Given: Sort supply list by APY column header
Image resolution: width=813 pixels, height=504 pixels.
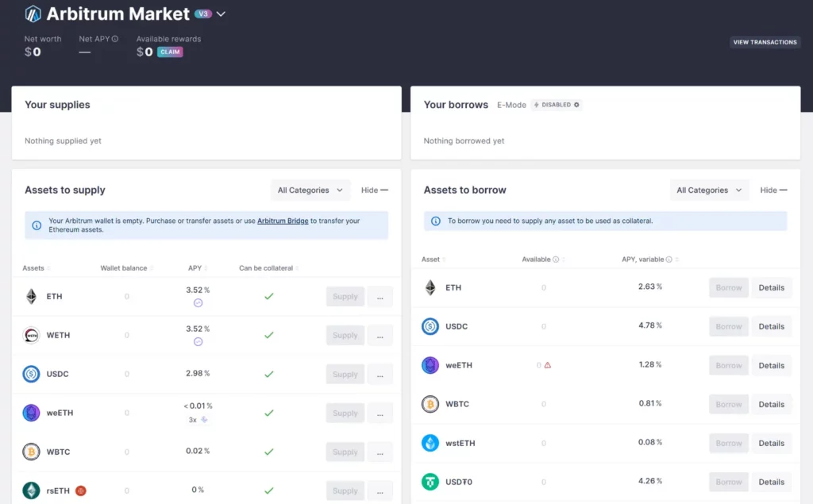Looking at the screenshot, I should 196,268.
